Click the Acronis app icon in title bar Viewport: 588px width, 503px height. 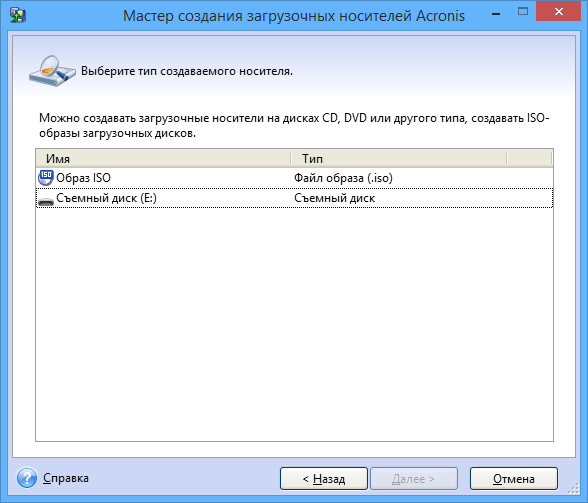(18, 15)
